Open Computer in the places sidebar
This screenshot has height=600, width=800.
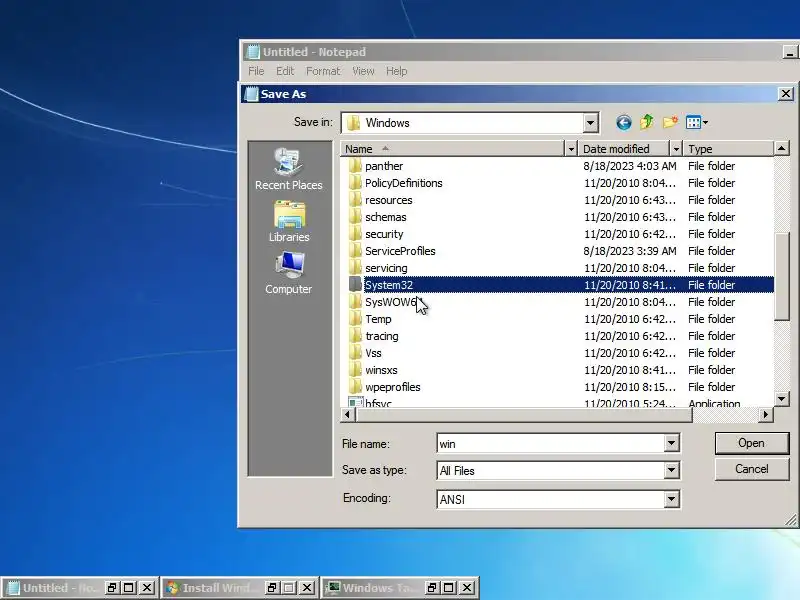288,273
